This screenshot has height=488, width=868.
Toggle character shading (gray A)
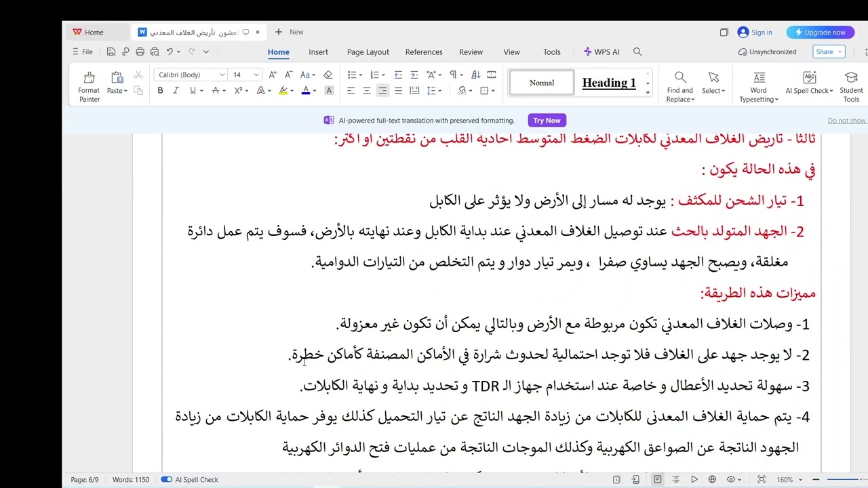329,90
